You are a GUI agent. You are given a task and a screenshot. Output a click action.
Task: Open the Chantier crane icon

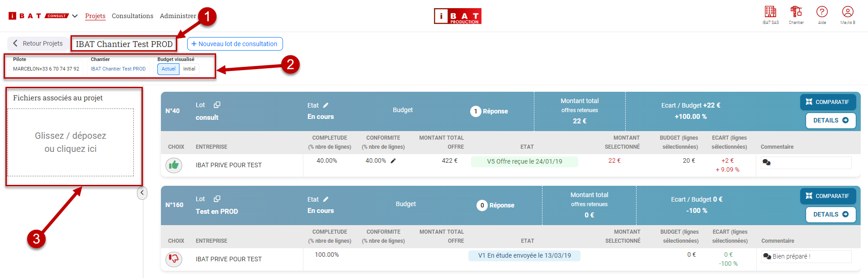(796, 12)
